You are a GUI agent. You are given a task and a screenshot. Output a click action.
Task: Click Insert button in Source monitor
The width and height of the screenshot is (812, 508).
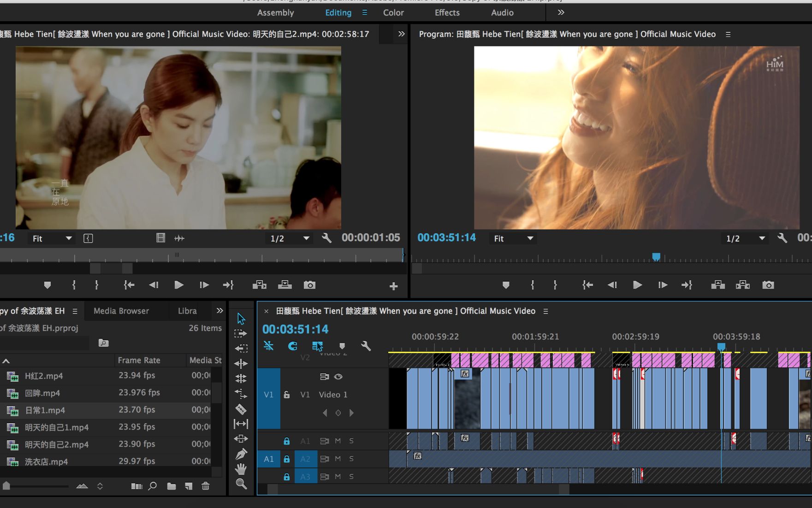click(260, 285)
